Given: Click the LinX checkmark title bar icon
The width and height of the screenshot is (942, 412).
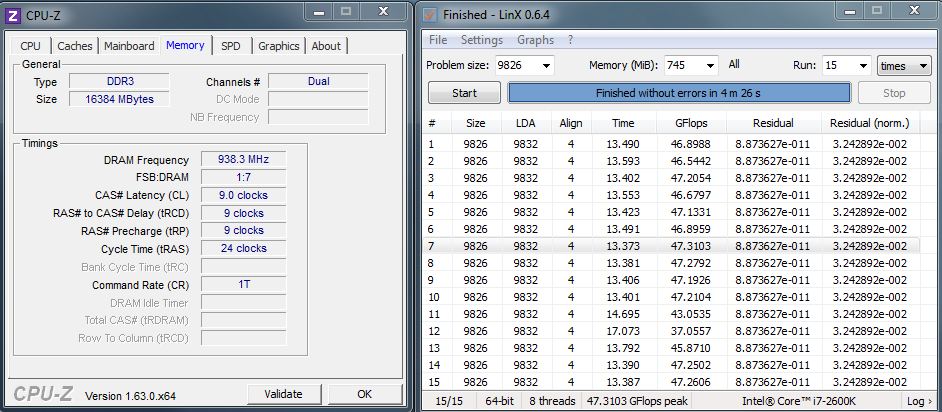Looking at the screenshot, I should pyautogui.click(x=430, y=15).
